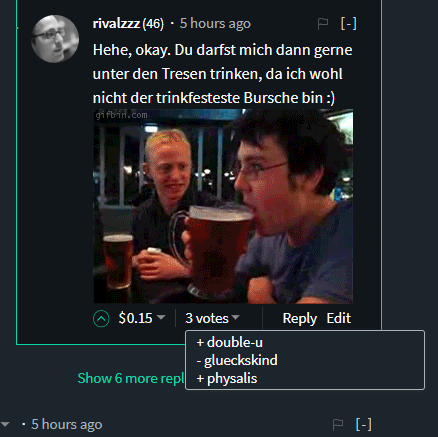Open rivalzzz user avatar
The height and width of the screenshot is (437, 438).
coord(55,39)
